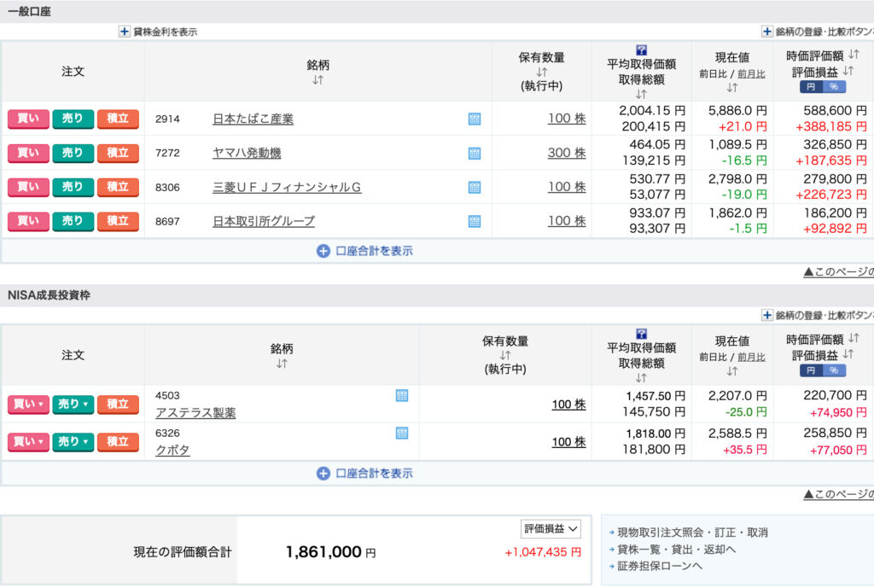Click 300 株 quantity for ヤマハ発動機
Image resolution: width=874 pixels, height=588 pixels.
point(567,153)
